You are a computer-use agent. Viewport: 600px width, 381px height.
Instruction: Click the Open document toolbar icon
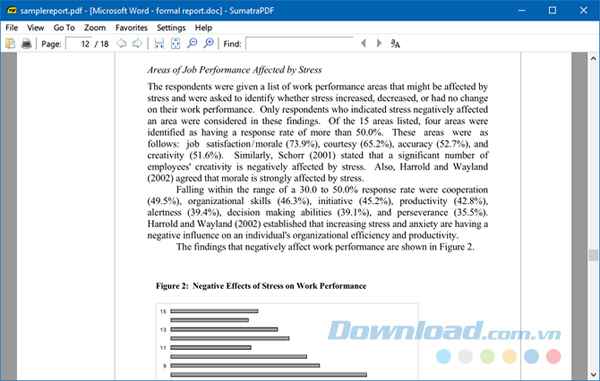click(10, 44)
